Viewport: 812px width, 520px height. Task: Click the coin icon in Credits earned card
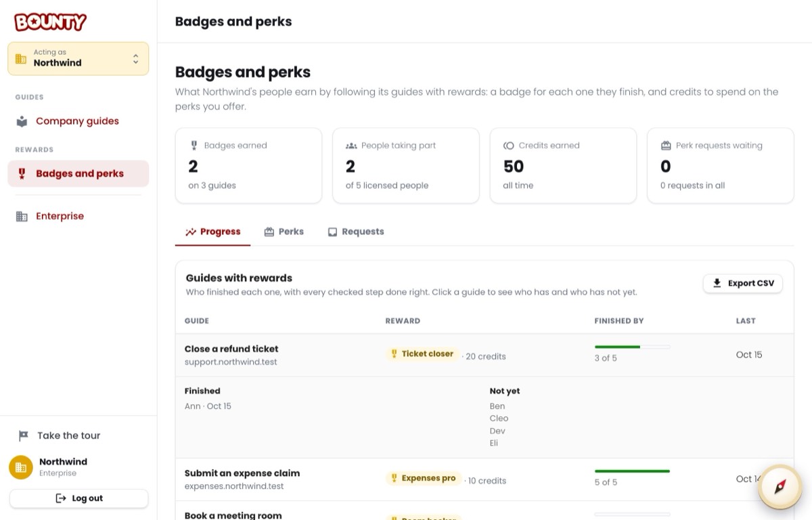[x=509, y=146]
